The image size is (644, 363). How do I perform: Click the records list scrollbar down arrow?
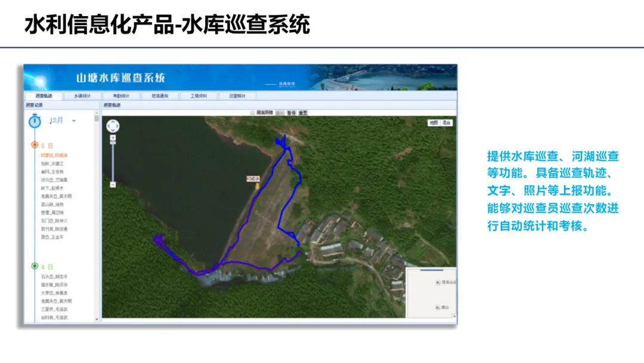pos(97,319)
